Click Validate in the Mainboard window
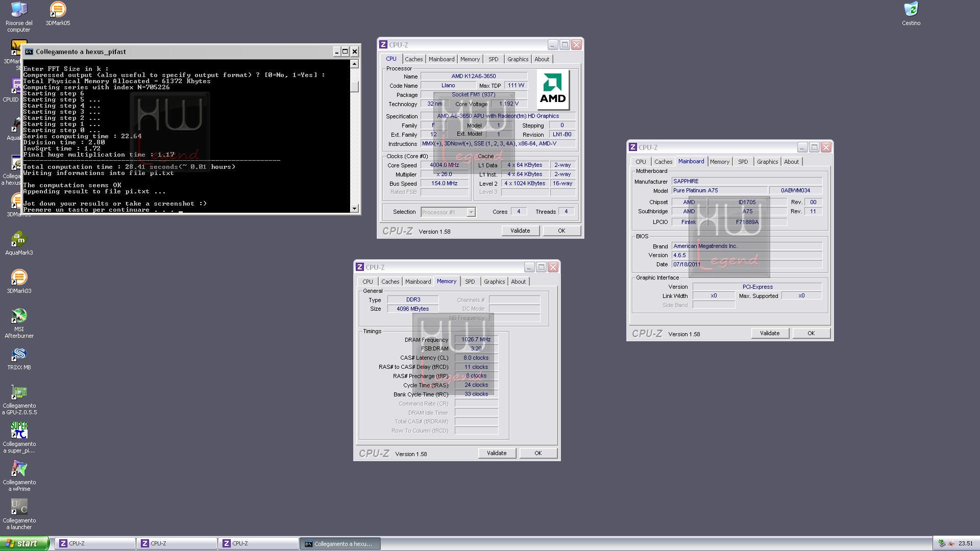980x551 pixels. [770, 333]
